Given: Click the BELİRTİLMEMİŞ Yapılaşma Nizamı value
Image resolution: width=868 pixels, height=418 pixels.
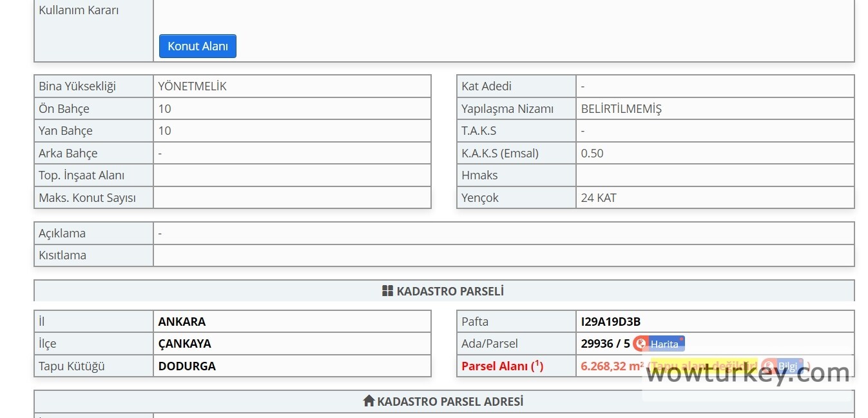Looking at the screenshot, I should tap(621, 109).
